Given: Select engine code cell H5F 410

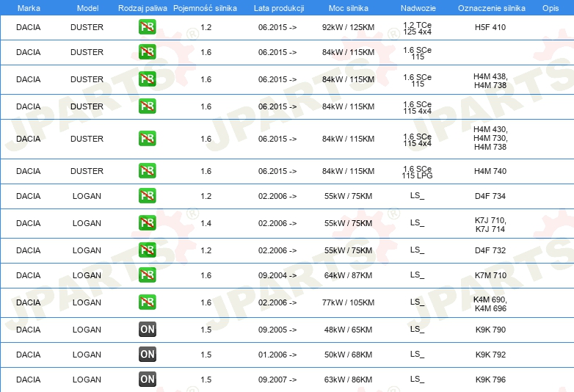Looking at the screenshot, I should [x=490, y=27].
